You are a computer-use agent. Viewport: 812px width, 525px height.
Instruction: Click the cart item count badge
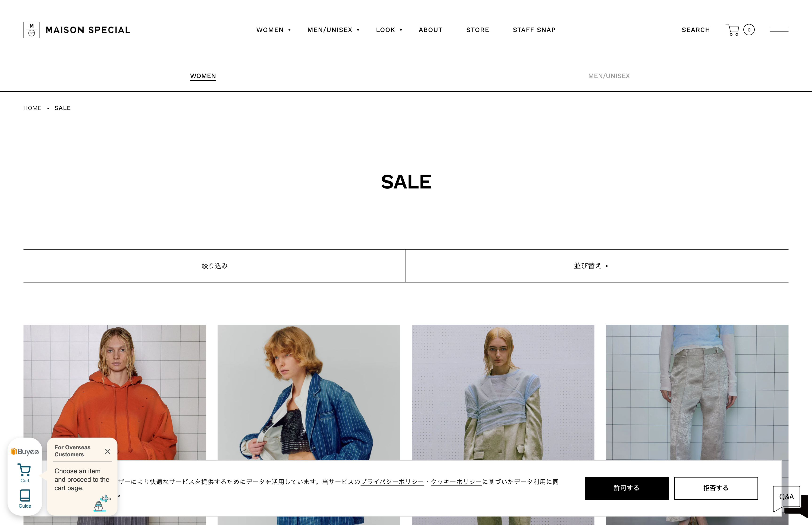pyautogui.click(x=749, y=30)
